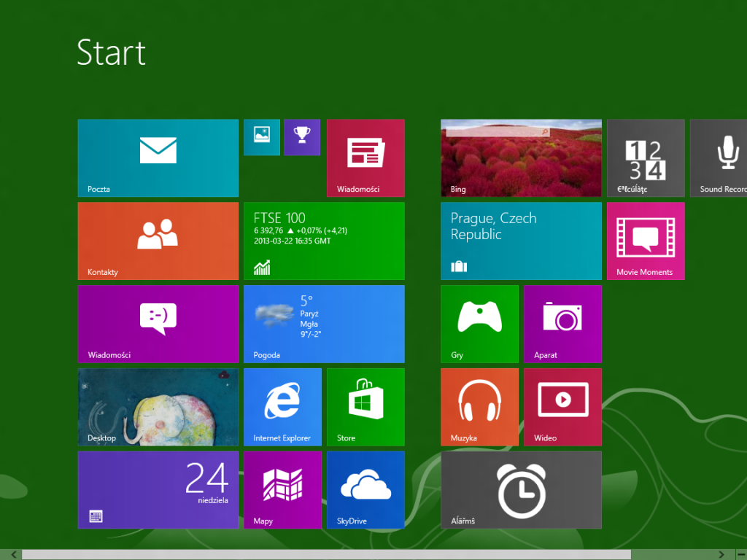Open the SkyDrive cloud tile
This screenshot has width=747, height=560.
[365, 490]
